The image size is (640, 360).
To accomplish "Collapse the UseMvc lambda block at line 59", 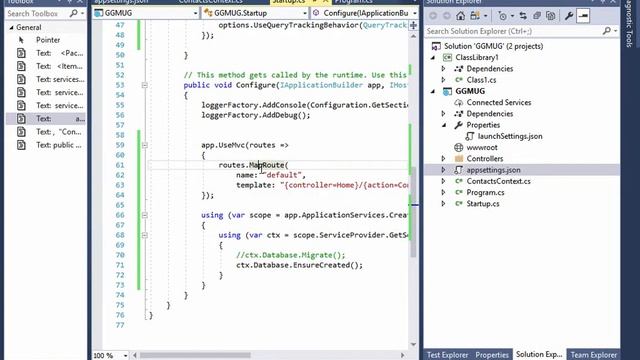I will click(x=144, y=145).
